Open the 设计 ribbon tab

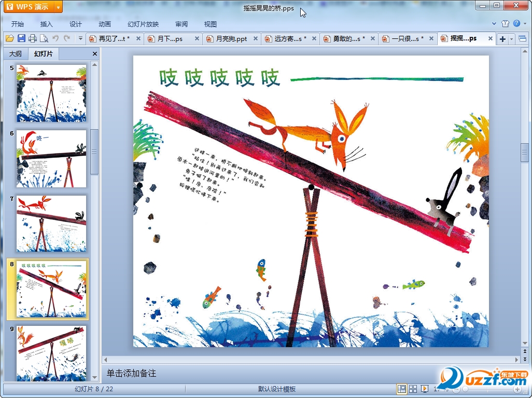[x=75, y=24]
